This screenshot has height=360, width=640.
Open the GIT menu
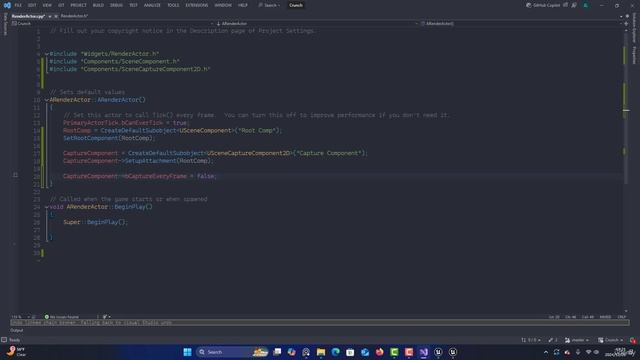pyautogui.click(x=61, y=5)
